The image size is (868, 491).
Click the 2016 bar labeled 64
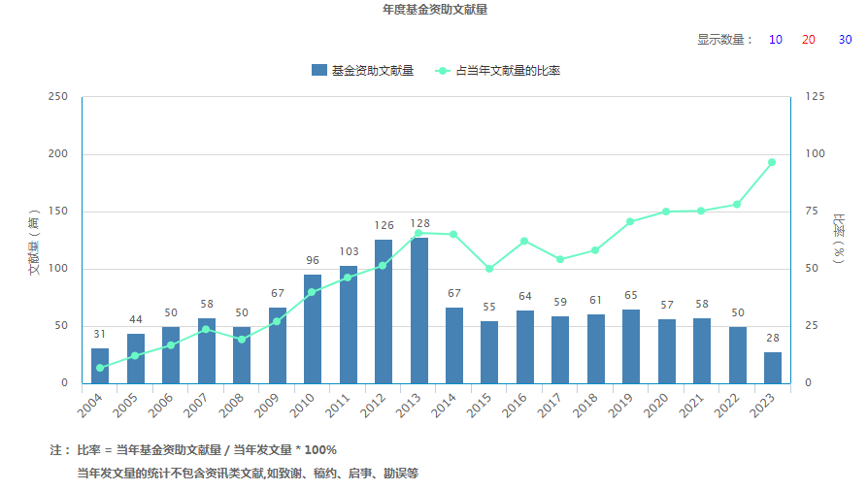(525, 347)
